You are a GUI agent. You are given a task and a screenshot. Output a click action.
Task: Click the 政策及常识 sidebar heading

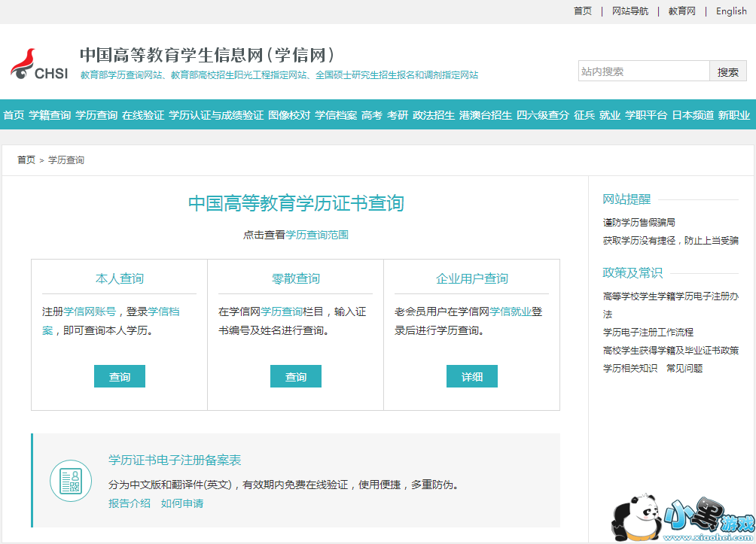tap(633, 272)
